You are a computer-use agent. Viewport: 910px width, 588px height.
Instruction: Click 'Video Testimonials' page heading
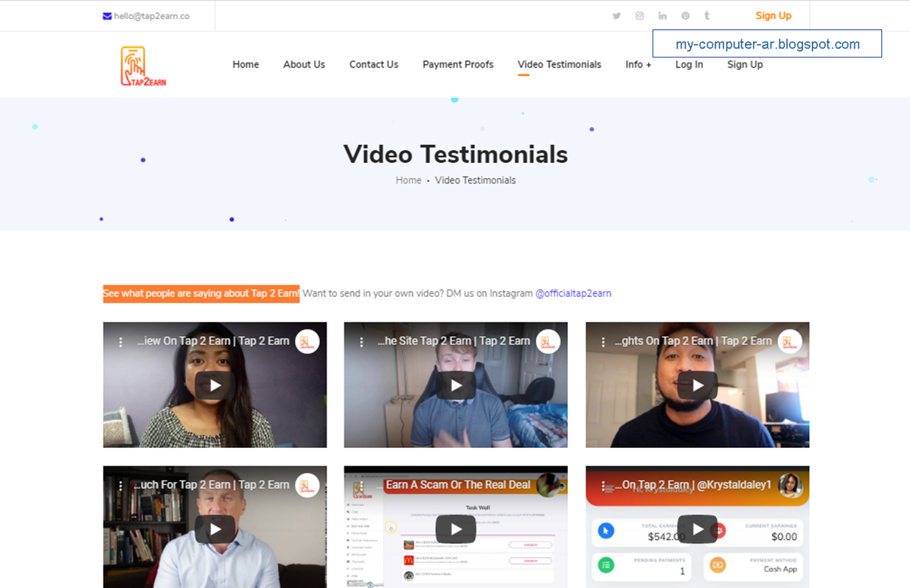pyautogui.click(x=456, y=154)
